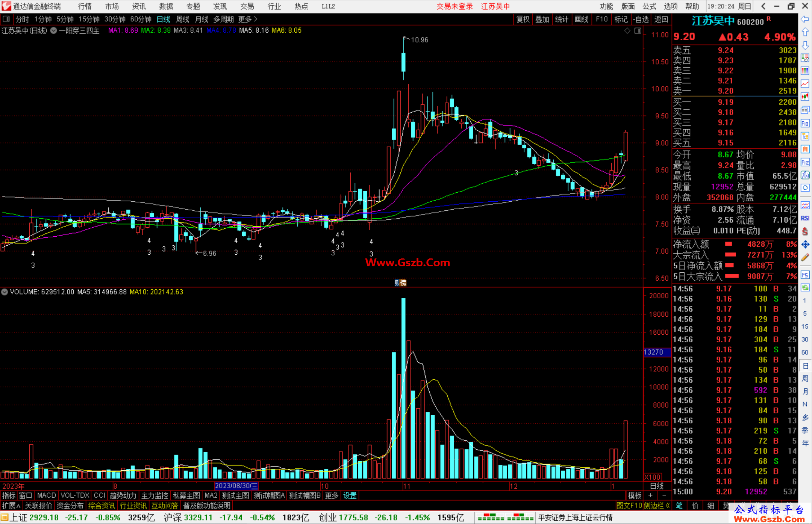The image size is (812, 524).
Task: Switch to the 资金分布 tab
Action: [70, 506]
